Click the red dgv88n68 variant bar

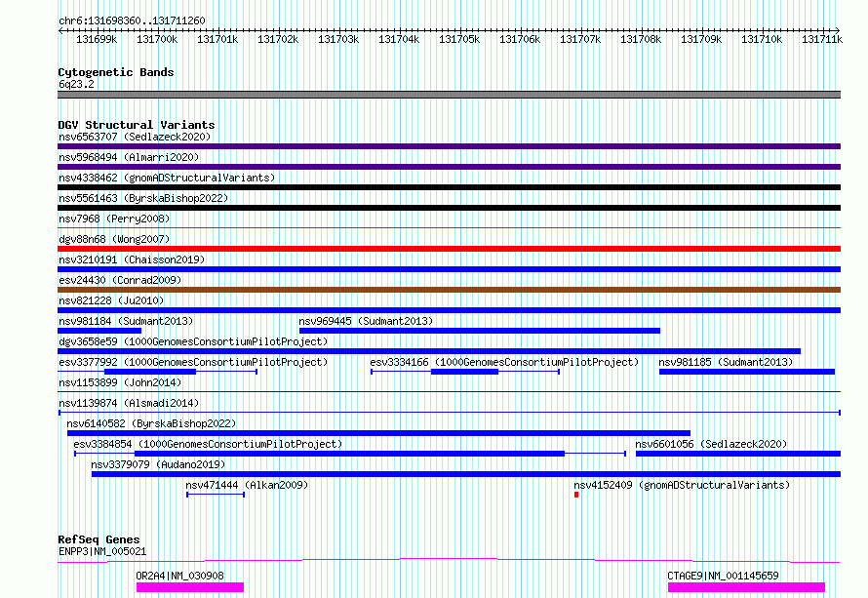(x=449, y=249)
